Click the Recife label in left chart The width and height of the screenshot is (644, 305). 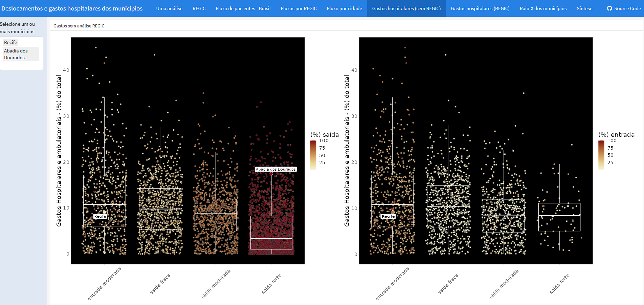pyautogui.click(x=100, y=216)
